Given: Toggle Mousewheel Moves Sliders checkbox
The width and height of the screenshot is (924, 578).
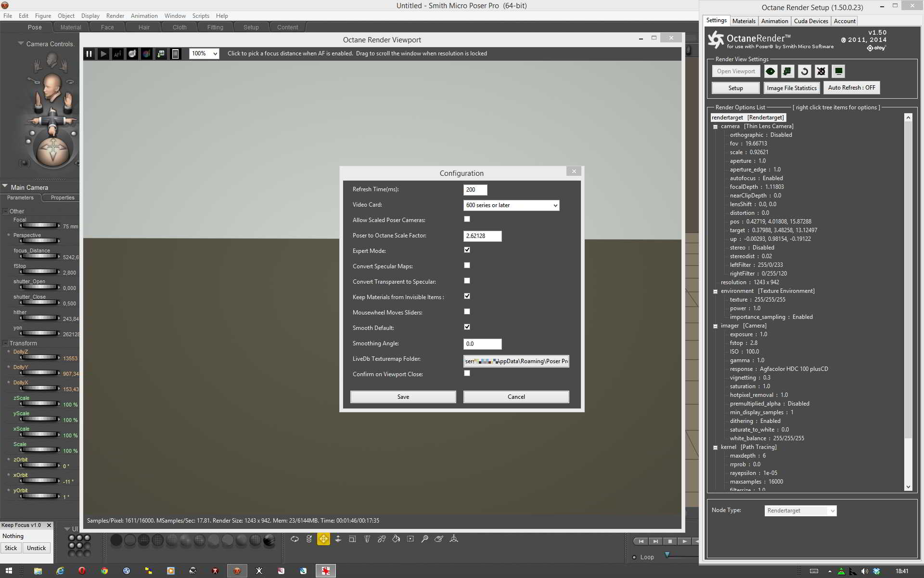Looking at the screenshot, I should (467, 312).
